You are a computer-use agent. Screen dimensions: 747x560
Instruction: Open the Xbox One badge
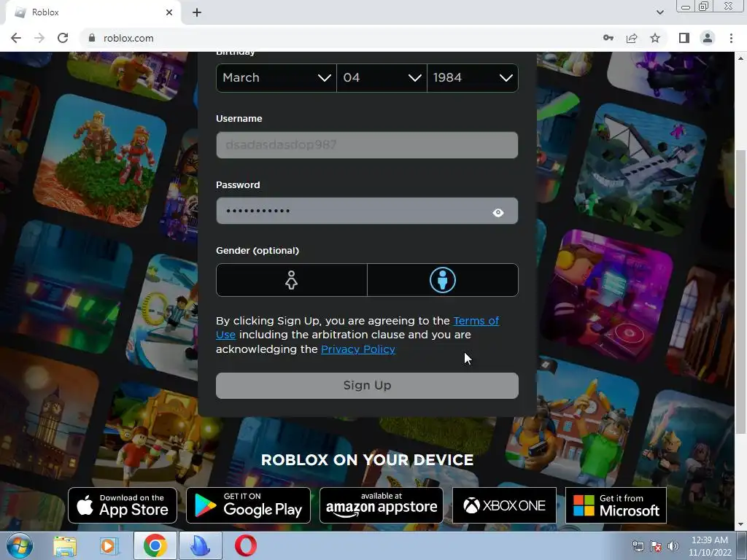[504, 505]
